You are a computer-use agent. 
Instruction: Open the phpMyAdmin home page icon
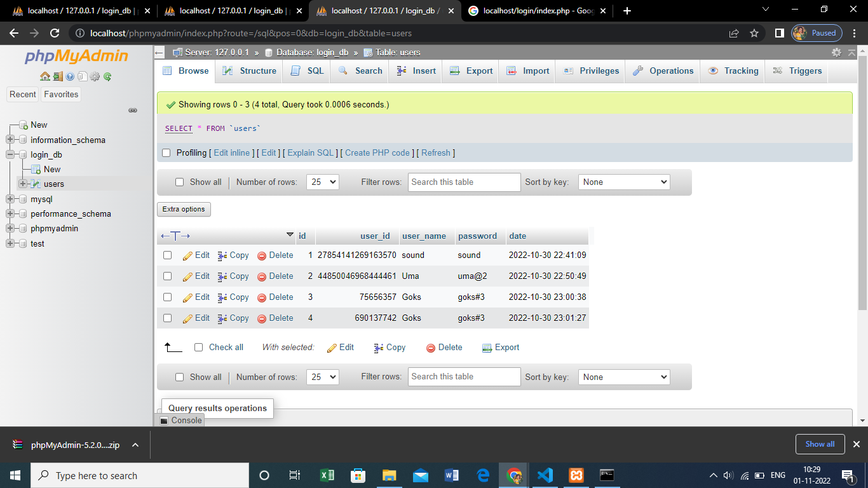[44, 76]
